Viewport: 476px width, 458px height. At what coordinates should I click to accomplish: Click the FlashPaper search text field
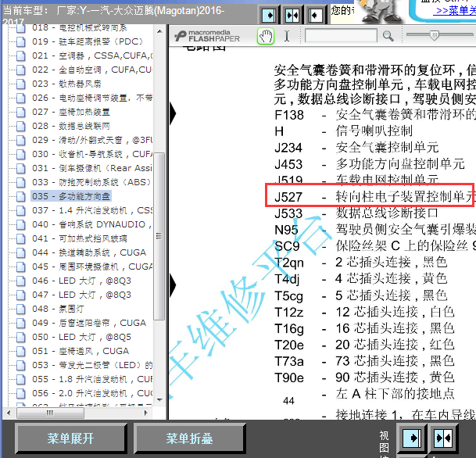[x=341, y=36]
